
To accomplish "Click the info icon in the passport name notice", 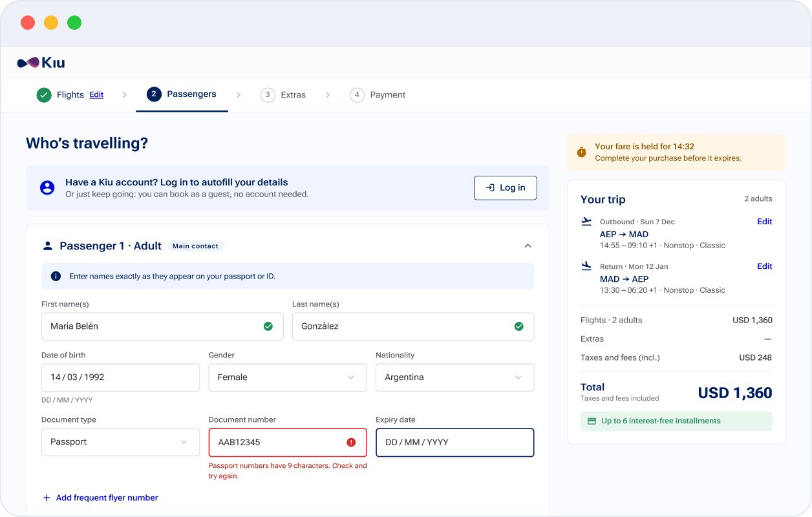I will 56,276.
